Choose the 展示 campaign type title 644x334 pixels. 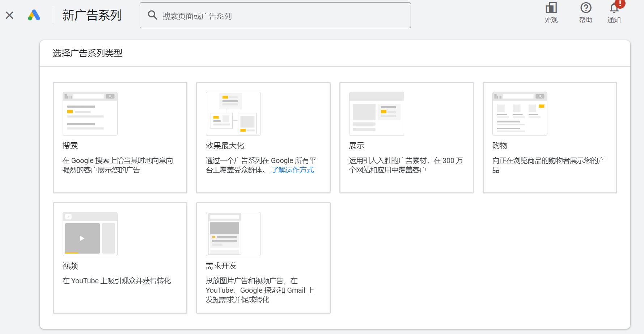point(357,146)
